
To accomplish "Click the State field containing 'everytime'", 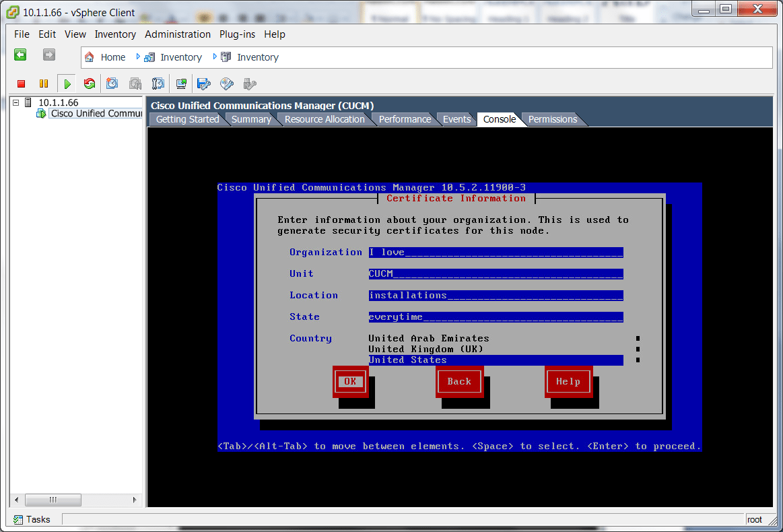I will pyautogui.click(x=496, y=317).
